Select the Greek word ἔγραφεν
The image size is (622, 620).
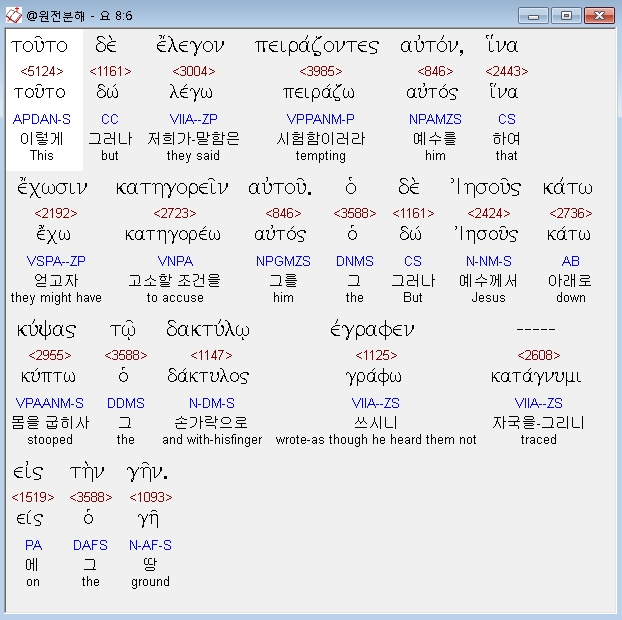(x=372, y=330)
